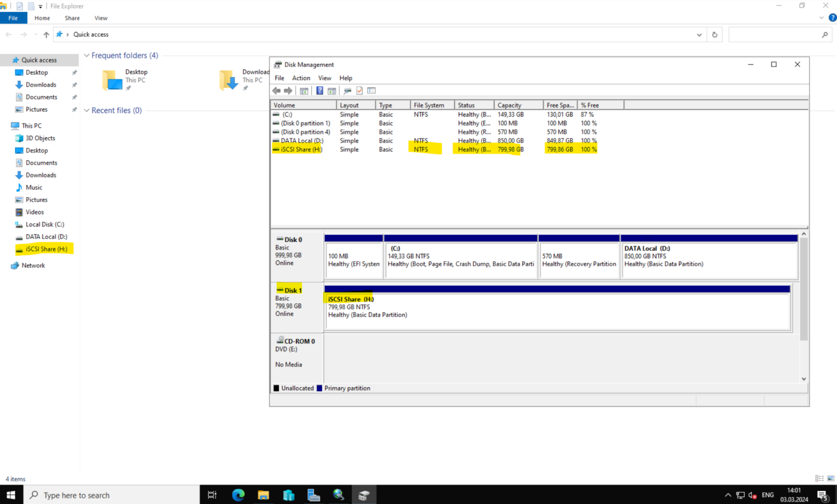The height and width of the screenshot is (504, 837).
Task: Click the Back navigation arrow in Disk Management
Action: (x=276, y=90)
